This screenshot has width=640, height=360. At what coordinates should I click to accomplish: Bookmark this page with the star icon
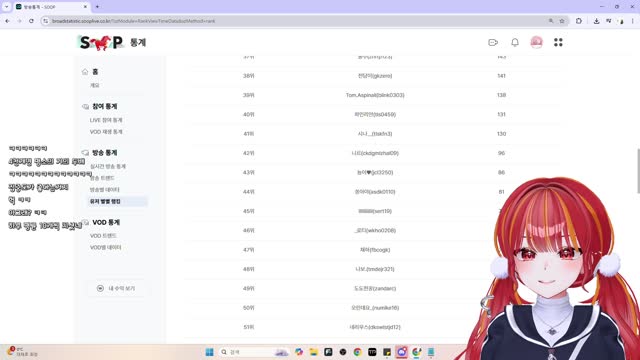click(x=562, y=21)
